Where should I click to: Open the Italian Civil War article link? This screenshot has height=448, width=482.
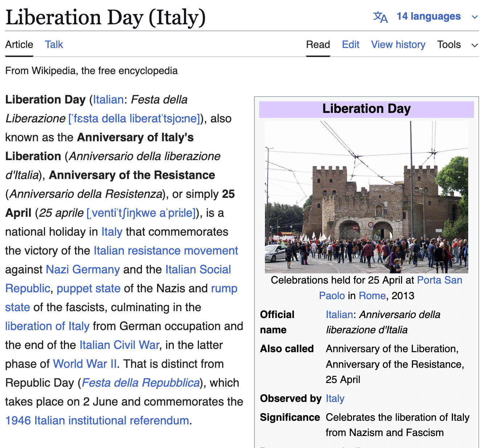coord(119,345)
